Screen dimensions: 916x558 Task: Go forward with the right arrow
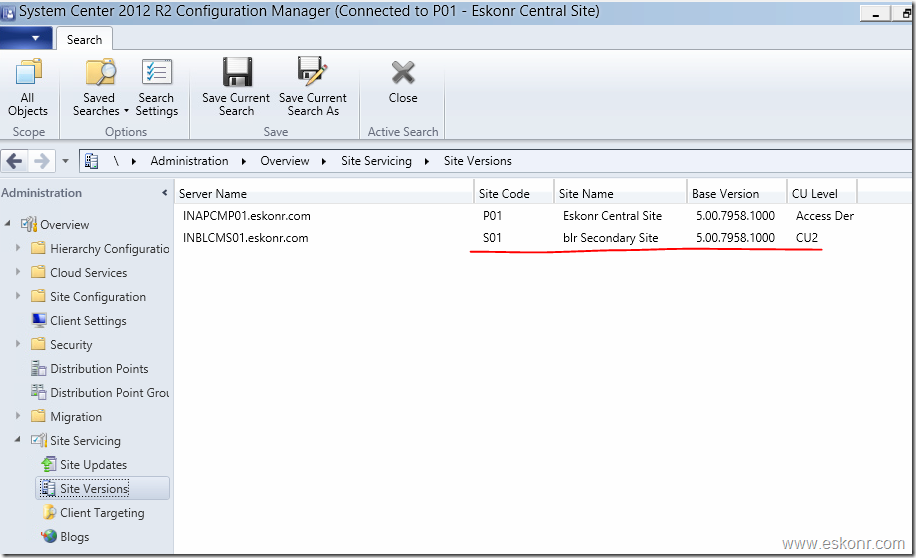[41, 161]
